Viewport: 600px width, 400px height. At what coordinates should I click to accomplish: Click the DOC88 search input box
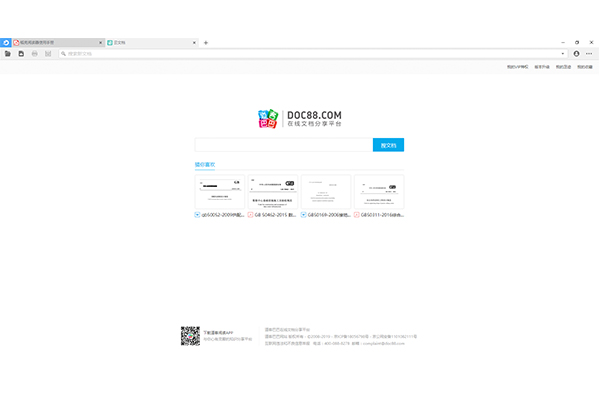tap(284, 145)
